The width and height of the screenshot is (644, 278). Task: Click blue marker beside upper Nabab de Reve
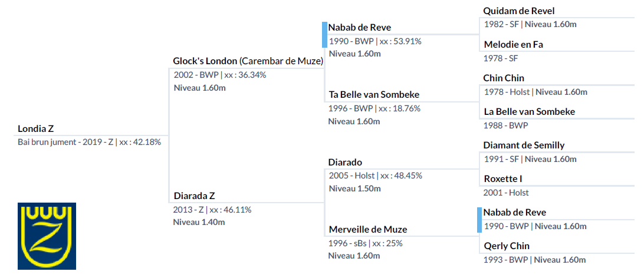point(324,34)
